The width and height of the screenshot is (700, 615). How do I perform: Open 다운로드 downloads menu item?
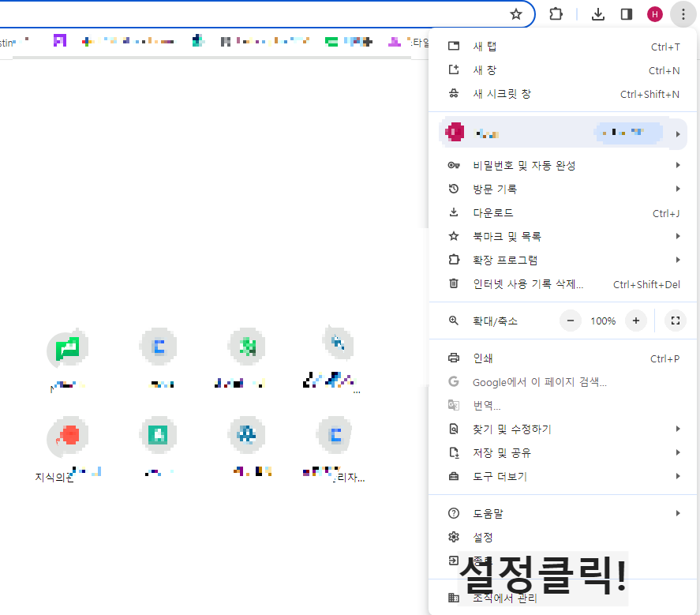(x=563, y=213)
